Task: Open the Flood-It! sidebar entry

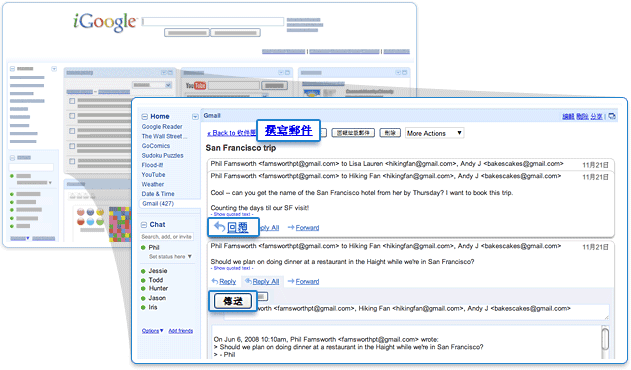Action: click(152, 165)
